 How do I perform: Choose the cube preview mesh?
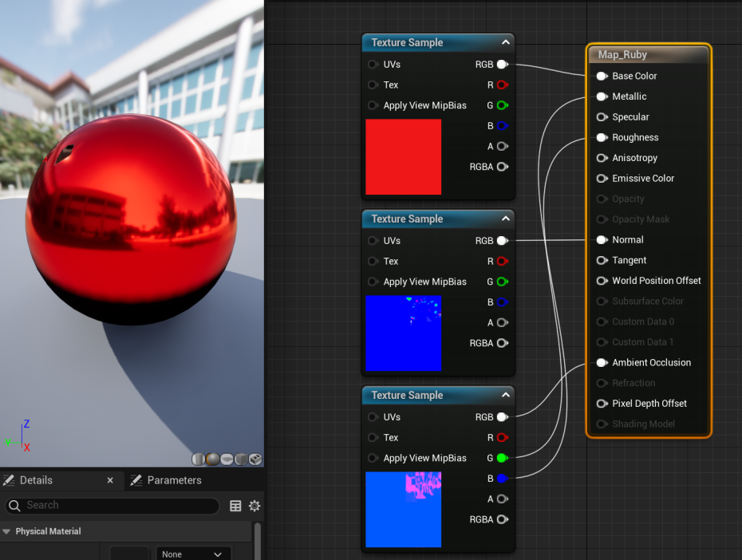click(x=241, y=459)
